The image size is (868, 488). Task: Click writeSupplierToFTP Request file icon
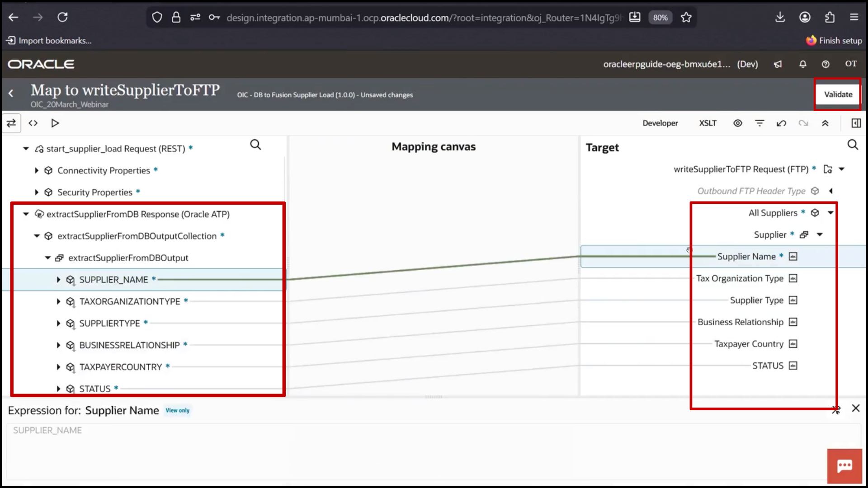point(828,169)
